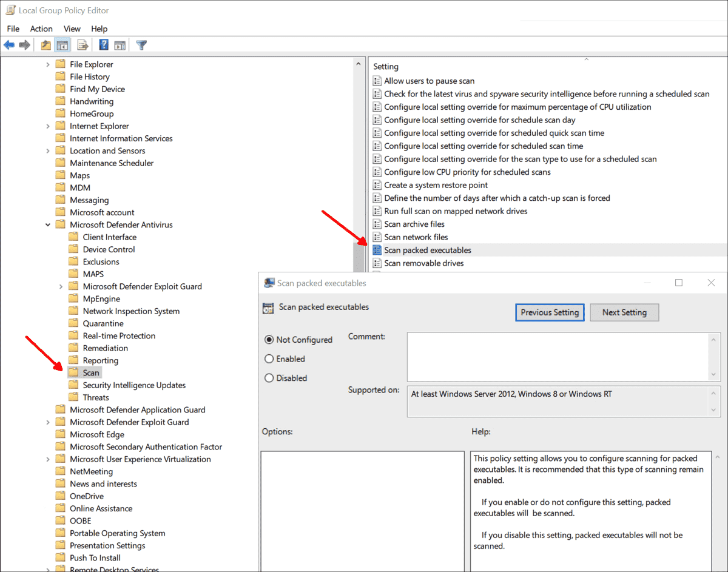The image size is (728, 572).
Task: Open the View menu
Action: [72, 29]
